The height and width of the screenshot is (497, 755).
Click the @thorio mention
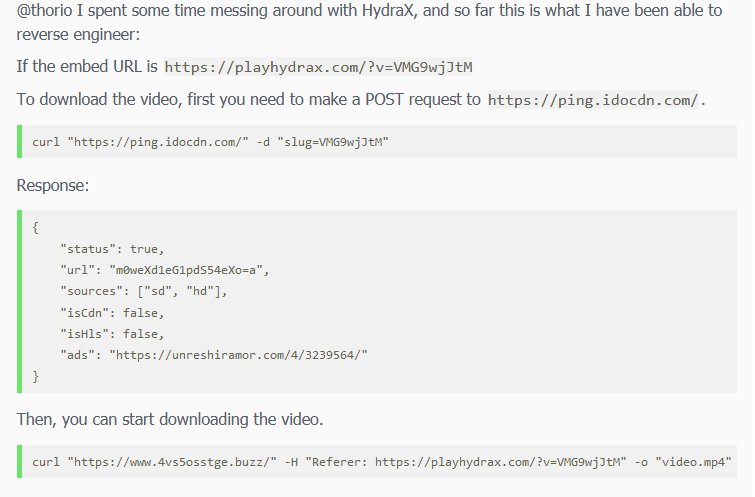click(44, 10)
